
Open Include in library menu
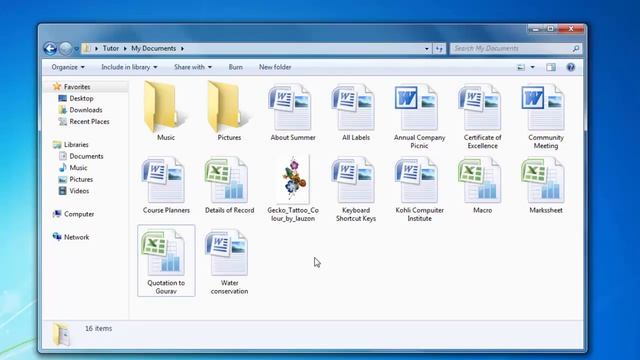[x=129, y=67]
